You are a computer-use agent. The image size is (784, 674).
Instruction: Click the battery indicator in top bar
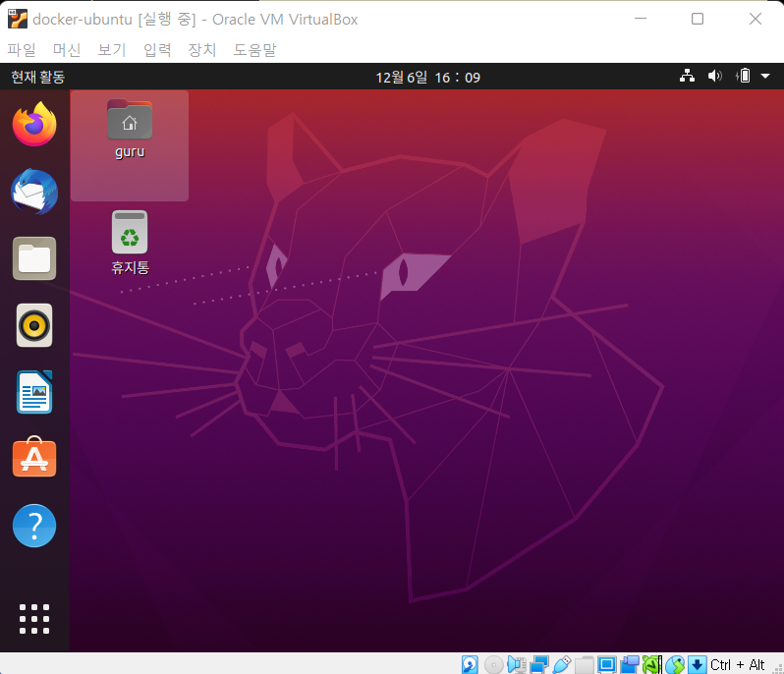pos(743,76)
